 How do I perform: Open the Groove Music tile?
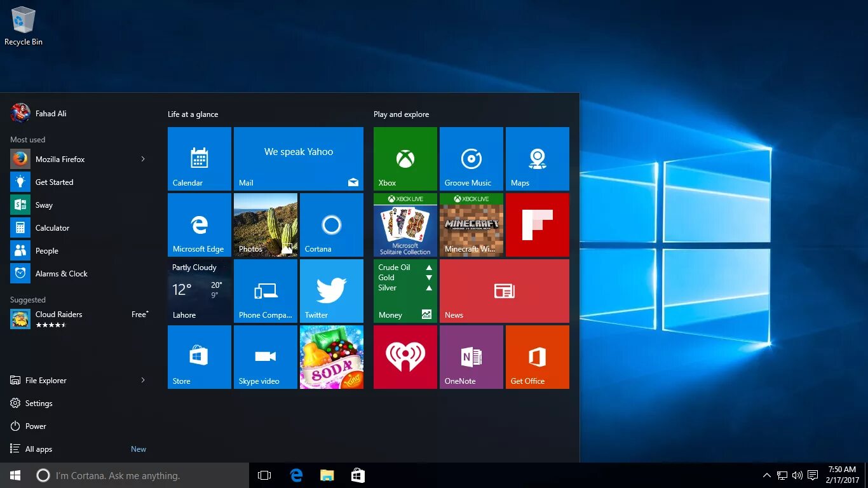click(x=471, y=159)
